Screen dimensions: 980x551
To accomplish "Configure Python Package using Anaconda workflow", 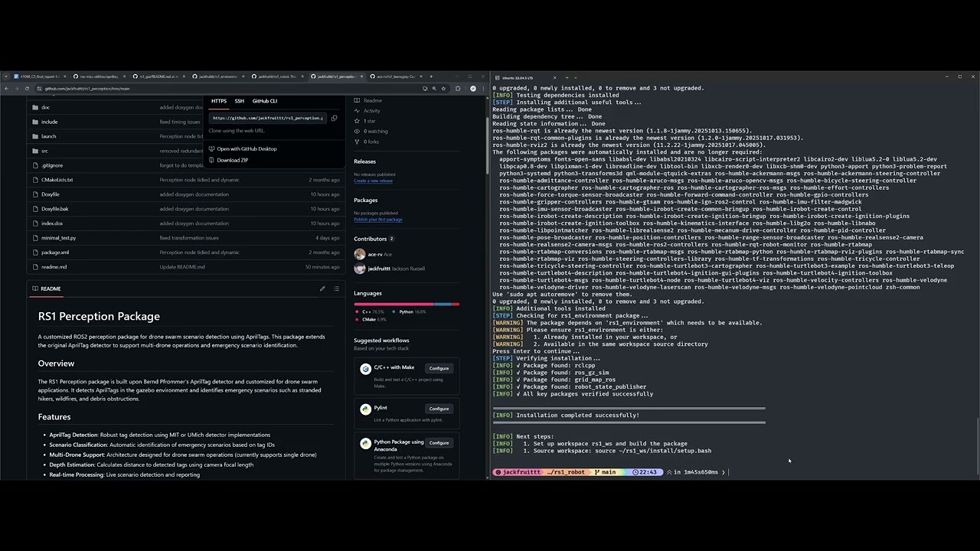I will 439,442.
